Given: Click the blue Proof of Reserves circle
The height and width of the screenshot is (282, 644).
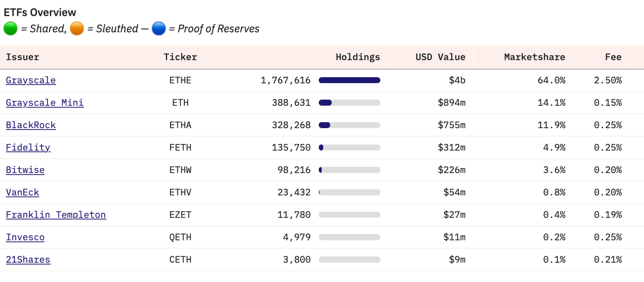Looking at the screenshot, I should pos(159,29).
